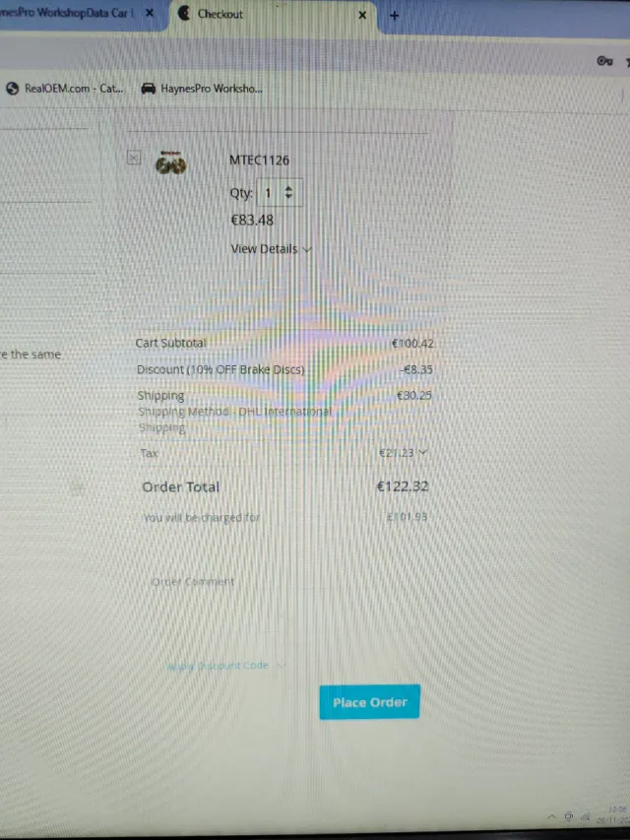
Task: Remove the MTEC1126 item from cart
Action: pos(134,158)
